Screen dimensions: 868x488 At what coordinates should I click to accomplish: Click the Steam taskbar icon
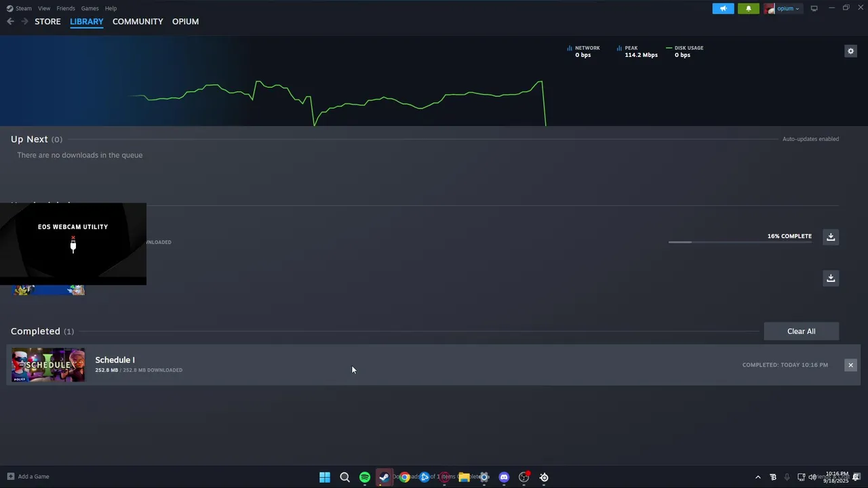[x=384, y=477]
